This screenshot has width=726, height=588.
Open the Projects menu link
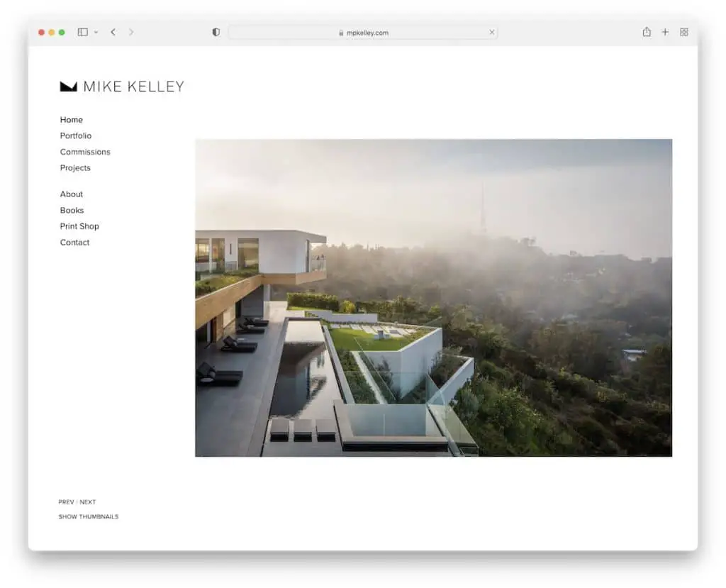pyautogui.click(x=75, y=167)
